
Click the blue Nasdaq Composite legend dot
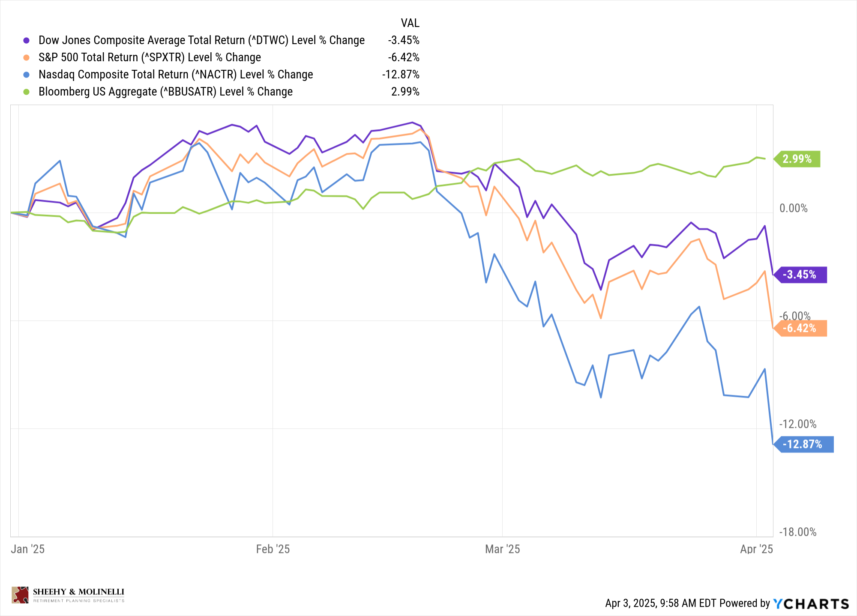point(27,75)
